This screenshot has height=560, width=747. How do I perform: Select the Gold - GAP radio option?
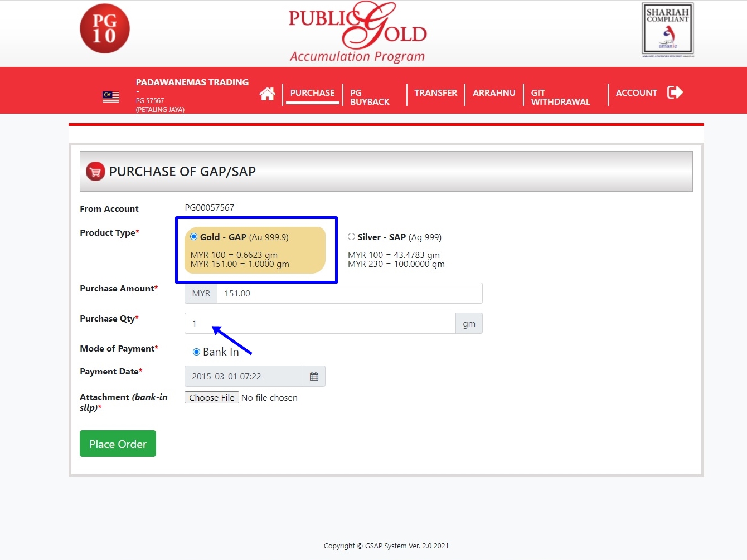(194, 237)
